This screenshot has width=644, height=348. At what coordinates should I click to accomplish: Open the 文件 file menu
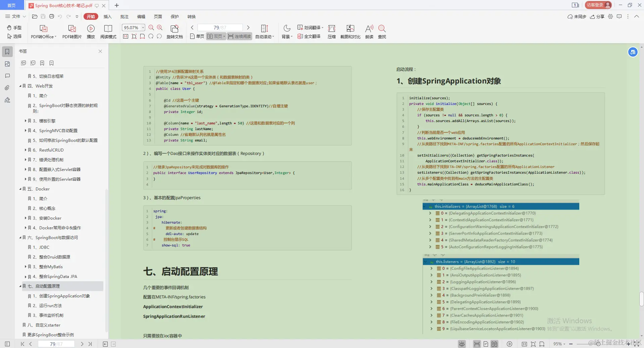15,16
